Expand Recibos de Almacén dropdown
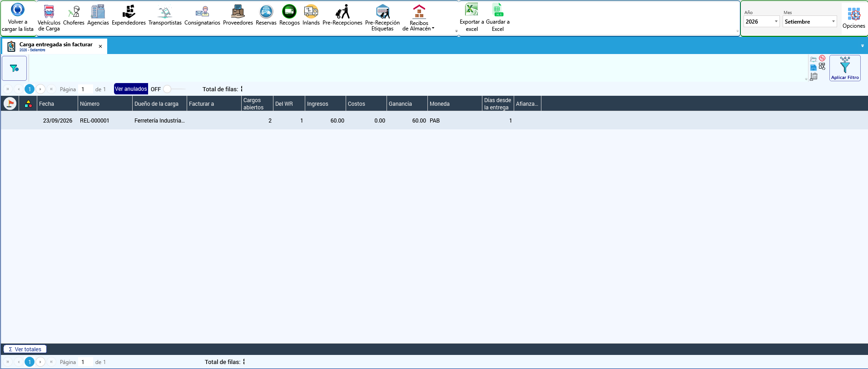Image resolution: width=868 pixels, height=369 pixels. [x=419, y=18]
